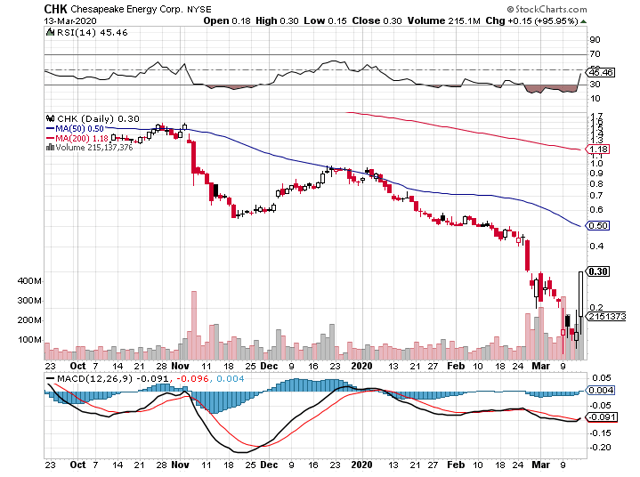Click the 1.18 MA(200) price tag
The height and width of the screenshot is (477, 640).
click(598, 149)
